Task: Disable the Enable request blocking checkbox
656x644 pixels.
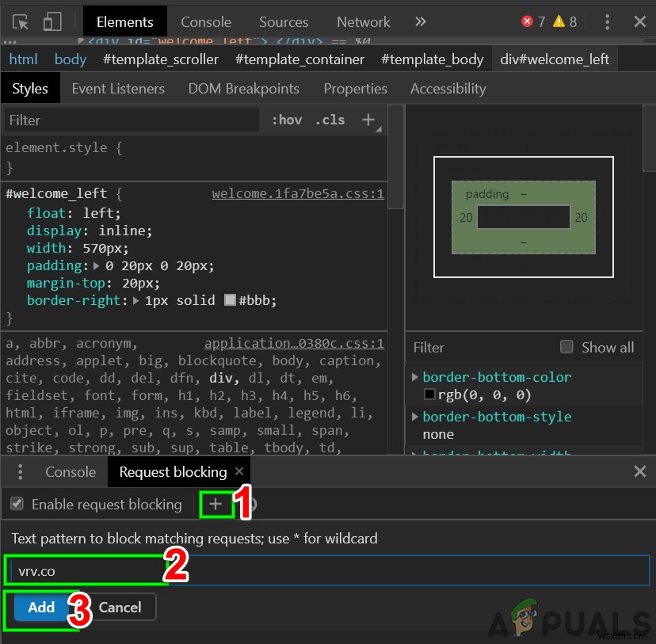Action: [x=17, y=504]
